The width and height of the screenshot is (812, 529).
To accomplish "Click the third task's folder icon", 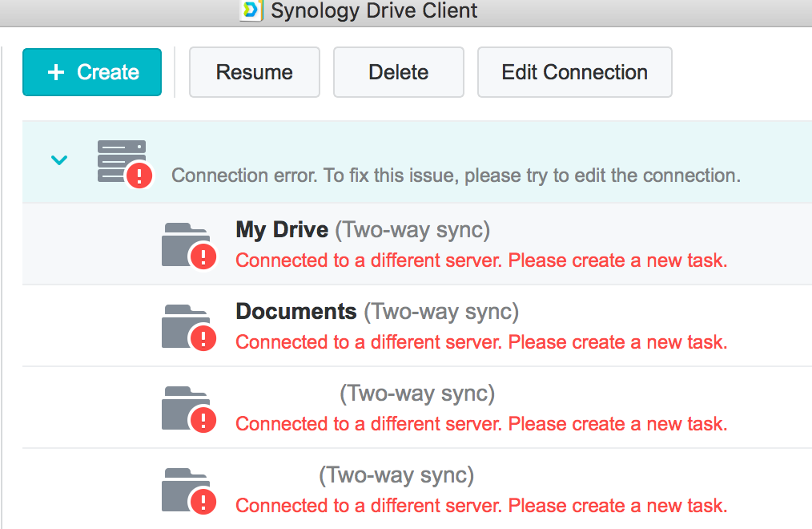I will pos(187,408).
